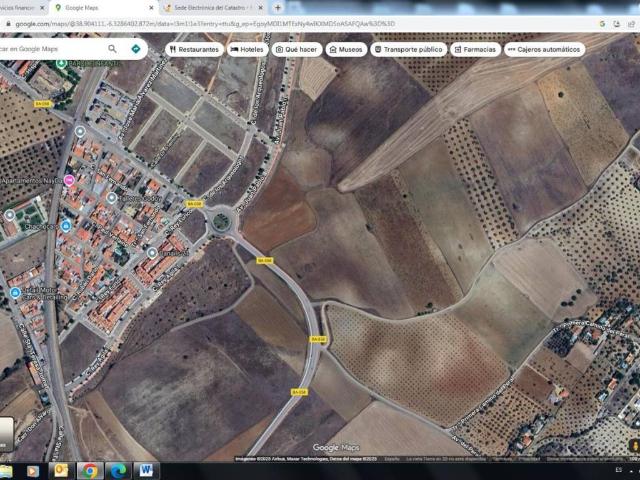Image resolution: width=640 pixels, height=480 pixels.
Task: Open Microsoft Edge from the taskbar
Action: pos(118,471)
